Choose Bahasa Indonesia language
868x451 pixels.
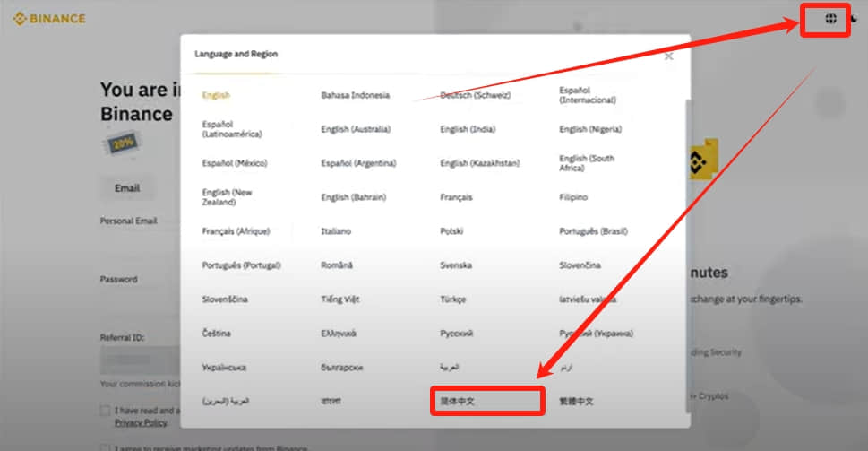(x=355, y=95)
